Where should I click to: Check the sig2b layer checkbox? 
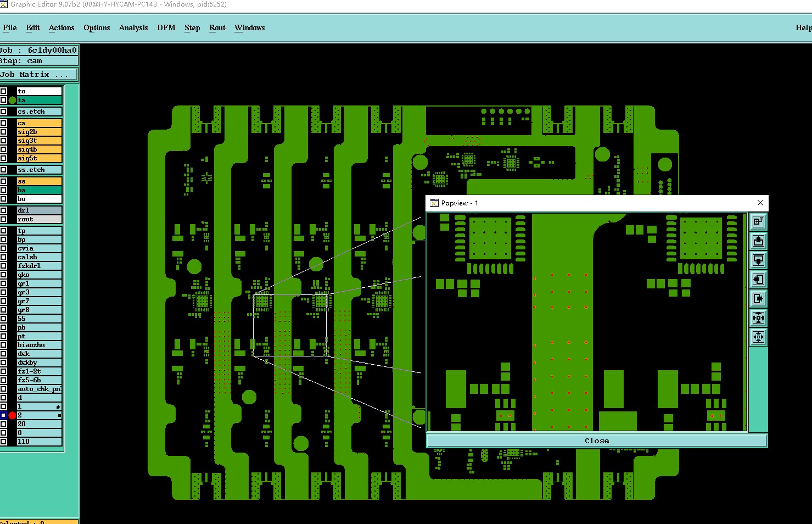point(3,132)
